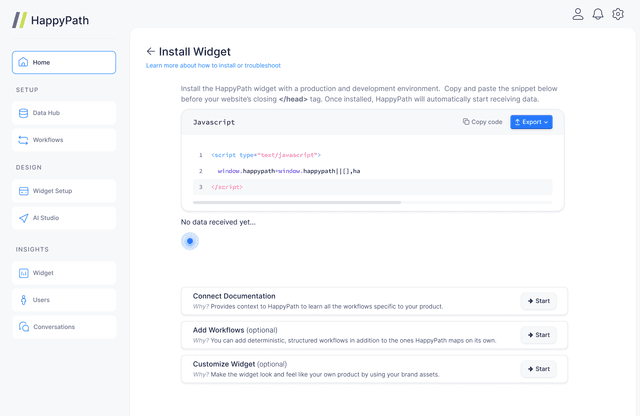Click the HappyPath logo
The height and width of the screenshot is (416, 640).
tap(51, 20)
